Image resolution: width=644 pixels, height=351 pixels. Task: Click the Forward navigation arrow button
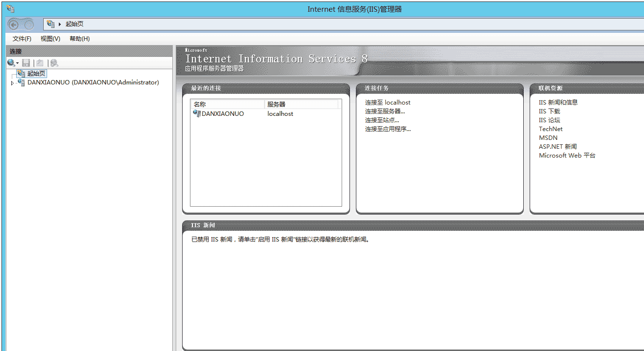coord(29,25)
